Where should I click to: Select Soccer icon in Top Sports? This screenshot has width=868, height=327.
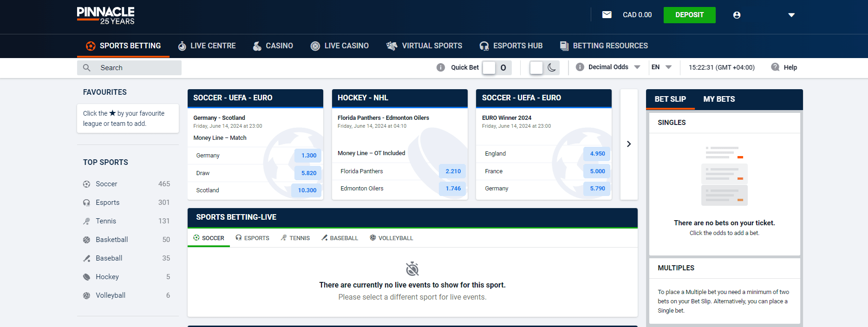tap(86, 184)
